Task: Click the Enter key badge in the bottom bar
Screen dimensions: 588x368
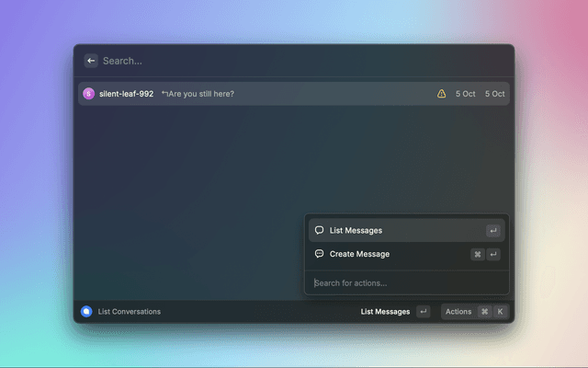Action: coord(423,312)
